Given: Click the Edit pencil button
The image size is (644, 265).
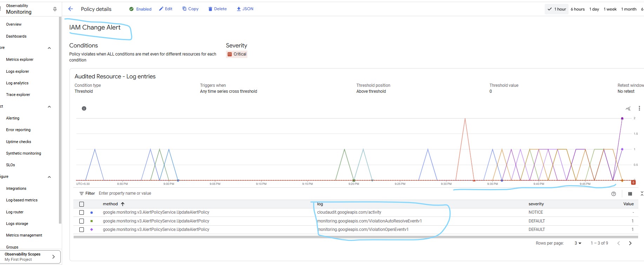Looking at the screenshot, I should tap(166, 9).
